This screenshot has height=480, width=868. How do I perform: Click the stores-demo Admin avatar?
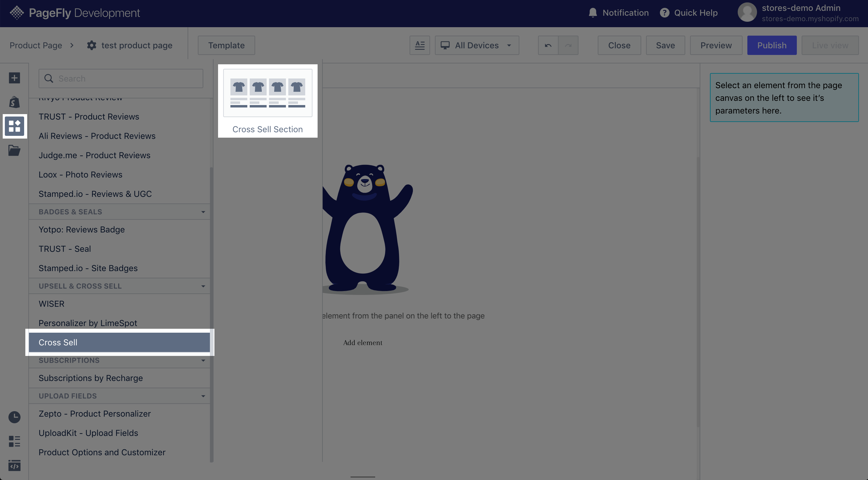(x=747, y=12)
